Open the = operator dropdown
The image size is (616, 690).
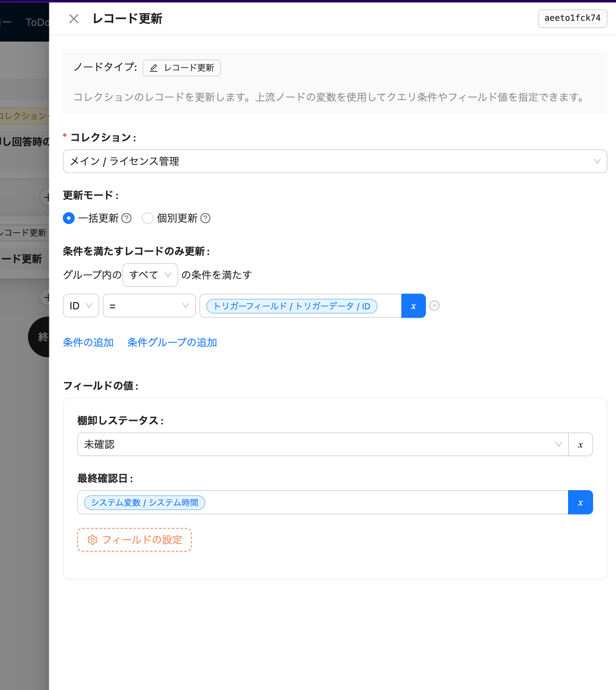coord(149,306)
